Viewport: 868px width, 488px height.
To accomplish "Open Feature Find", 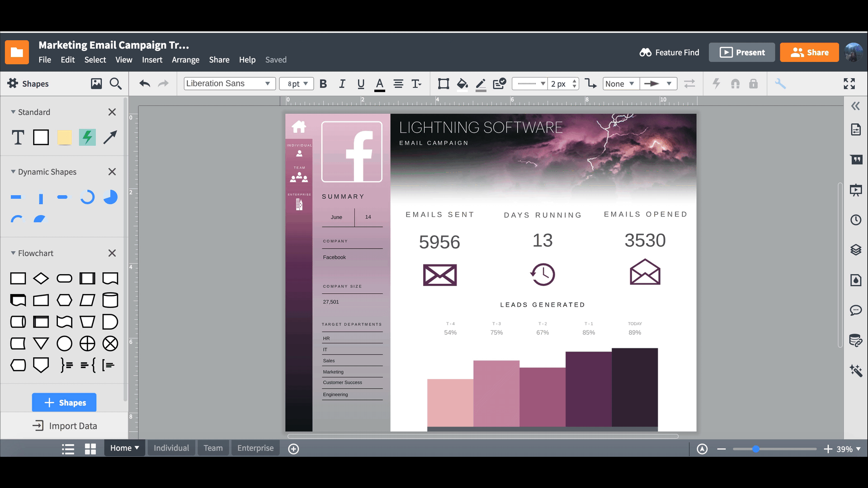I will pos(670,52).
